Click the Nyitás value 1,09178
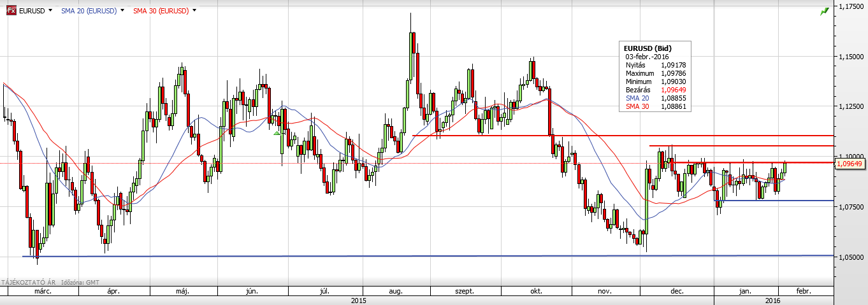The image size is (868, 305). click(673, 65)
